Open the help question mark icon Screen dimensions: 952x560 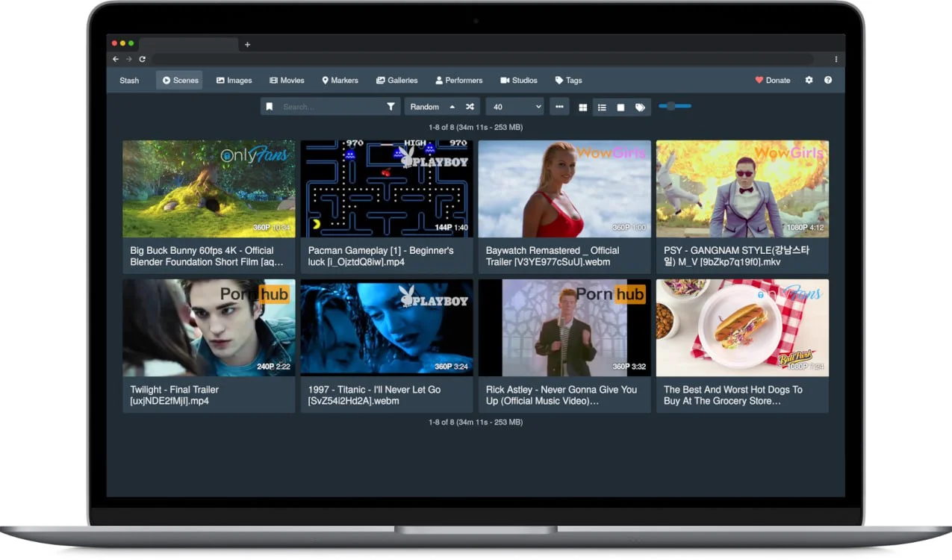click(828, 81)
